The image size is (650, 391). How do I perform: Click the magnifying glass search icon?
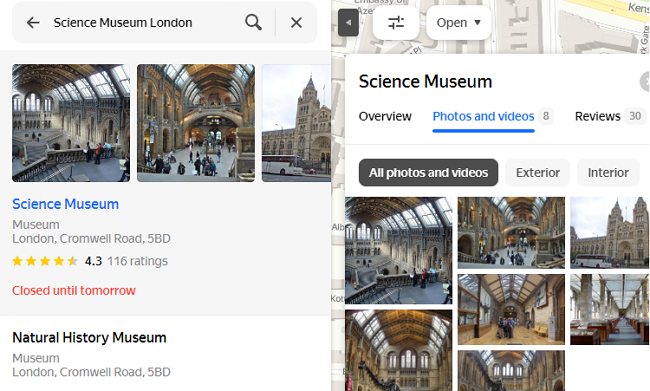[253, 22]
